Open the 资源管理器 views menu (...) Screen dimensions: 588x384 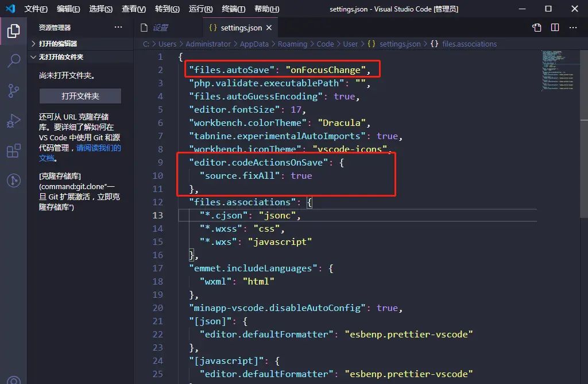pos(118,27)
